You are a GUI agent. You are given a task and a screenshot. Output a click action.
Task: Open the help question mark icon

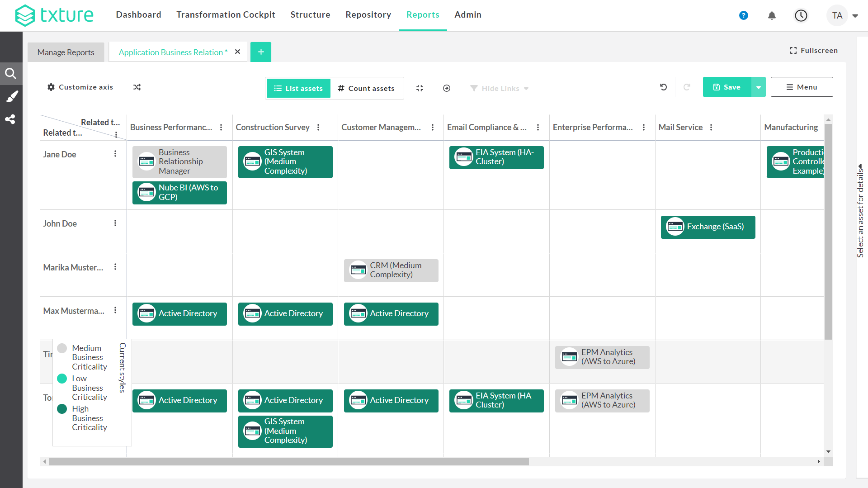coord(743,15)
